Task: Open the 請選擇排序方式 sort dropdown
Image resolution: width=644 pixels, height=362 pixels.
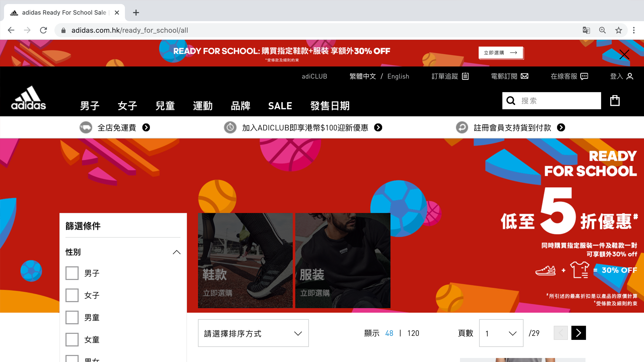Action: pyautogui.click(x=253, y=333)
